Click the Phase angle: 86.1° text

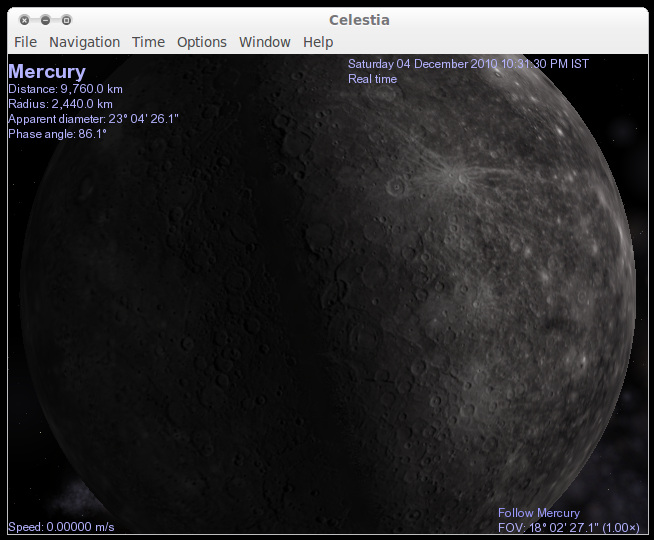click(x=58, y=134)
